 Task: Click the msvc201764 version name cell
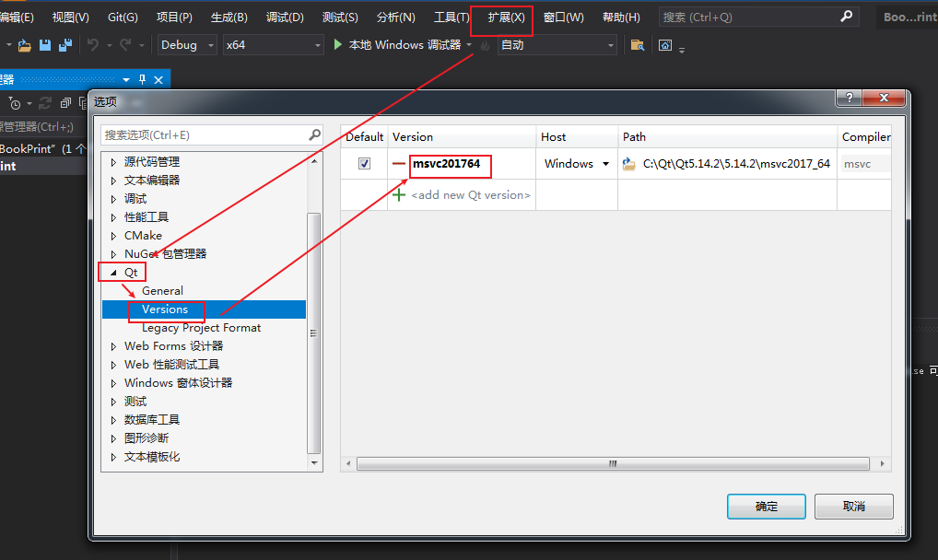(446, 163)
